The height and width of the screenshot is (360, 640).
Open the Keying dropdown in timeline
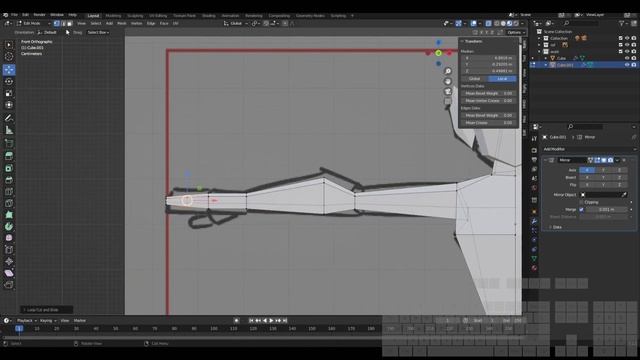click(48, 320)
